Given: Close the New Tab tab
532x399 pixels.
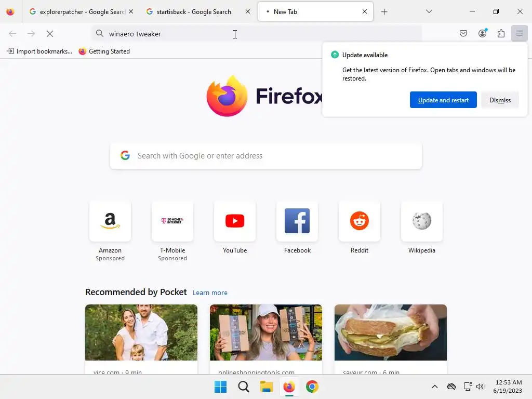Looking at the screenshot, I should (x=365, y=12).
